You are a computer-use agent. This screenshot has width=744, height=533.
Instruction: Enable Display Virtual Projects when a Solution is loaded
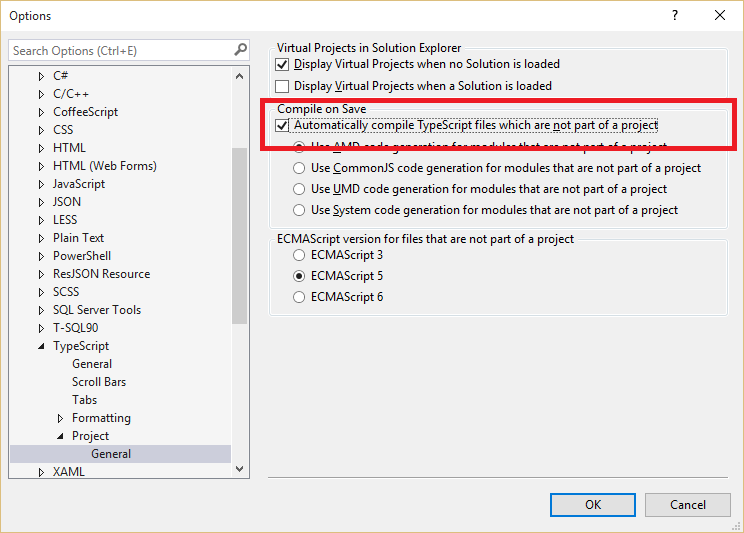tap(282, 86)
